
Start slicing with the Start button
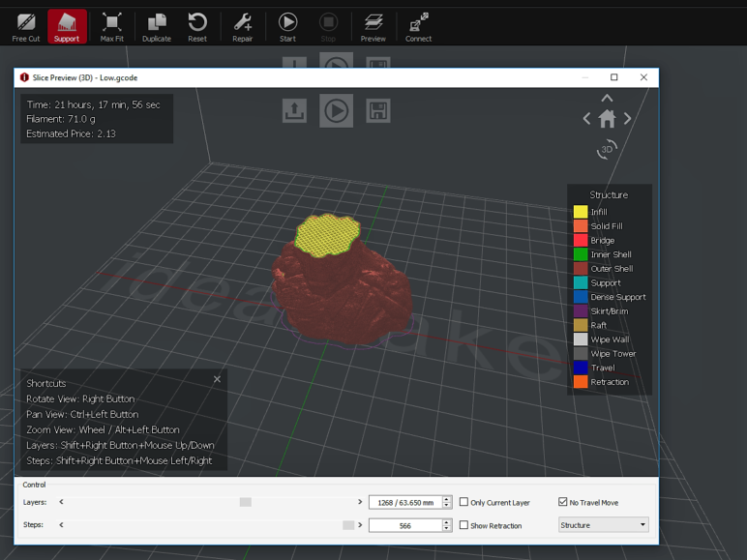[x=287, y=28]
